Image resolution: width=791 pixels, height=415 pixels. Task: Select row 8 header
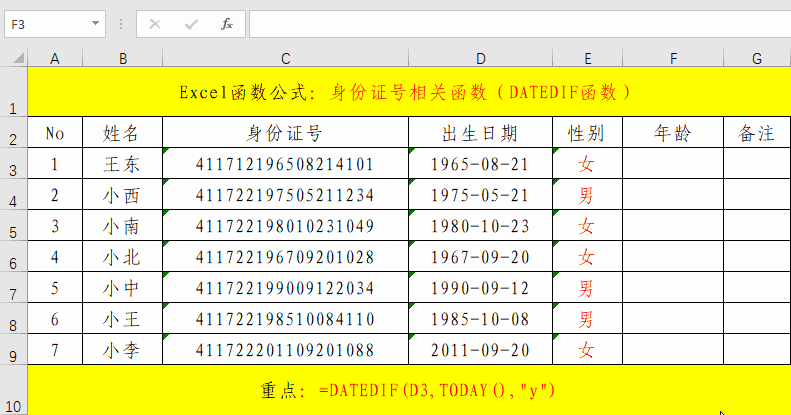click(x=14, y=318)
